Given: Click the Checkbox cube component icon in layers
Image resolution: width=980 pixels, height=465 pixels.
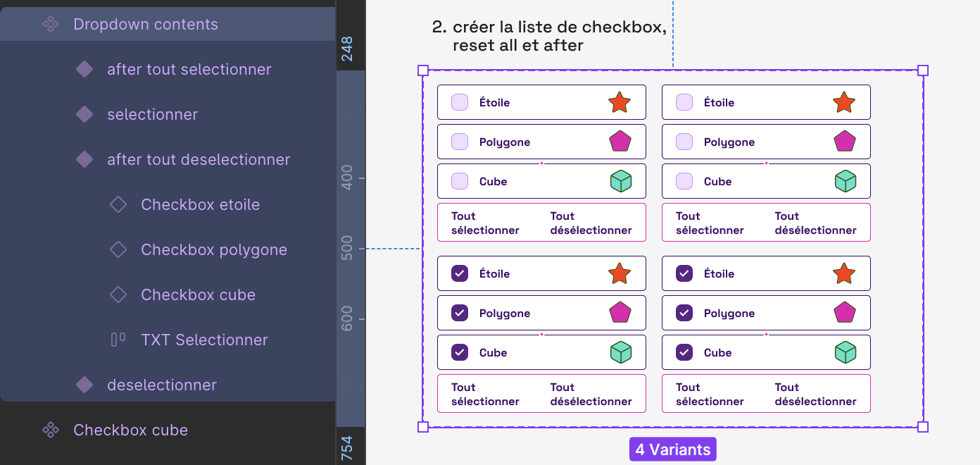Looking at the screenshot, I should 51,430.
